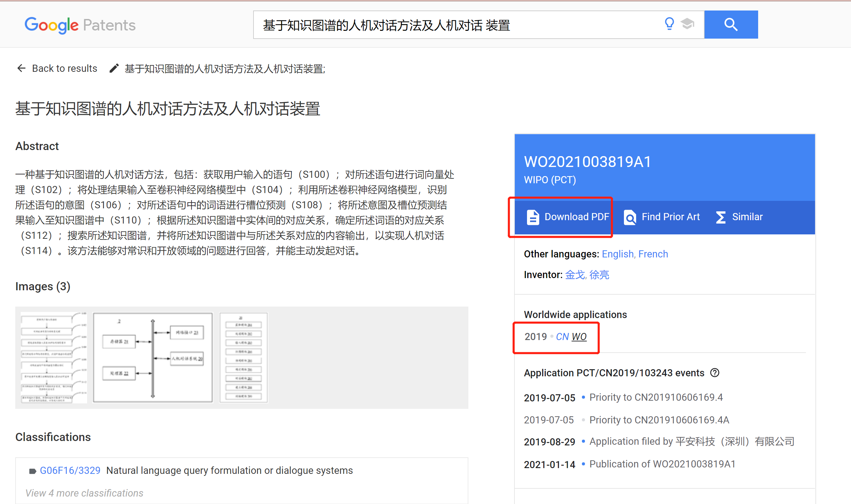Open the first flowchart image thumbnail
The width and height of the screenshot is (851, 504).
(53, 357)
